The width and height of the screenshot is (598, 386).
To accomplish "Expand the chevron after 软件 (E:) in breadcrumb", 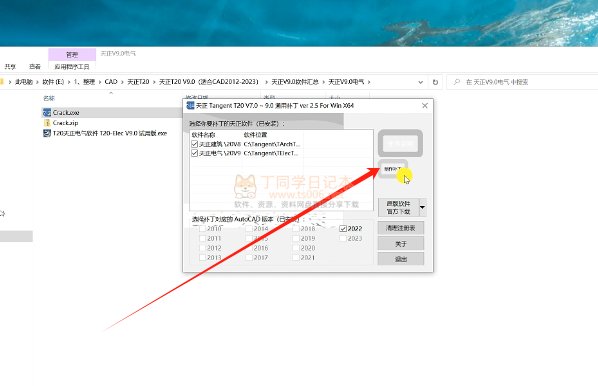I will 69,82.
